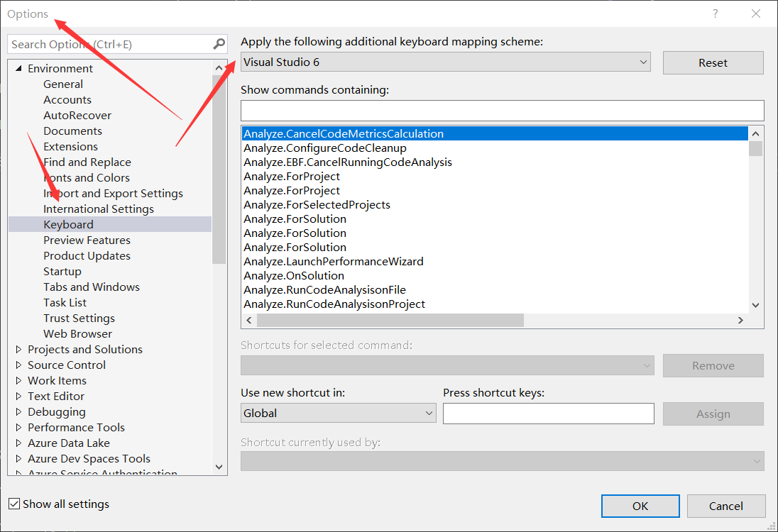The height and width of the screenshot is (532, 778).
Task: Click the scroll-down arrow below the settings tree
Action: point(219,467)
